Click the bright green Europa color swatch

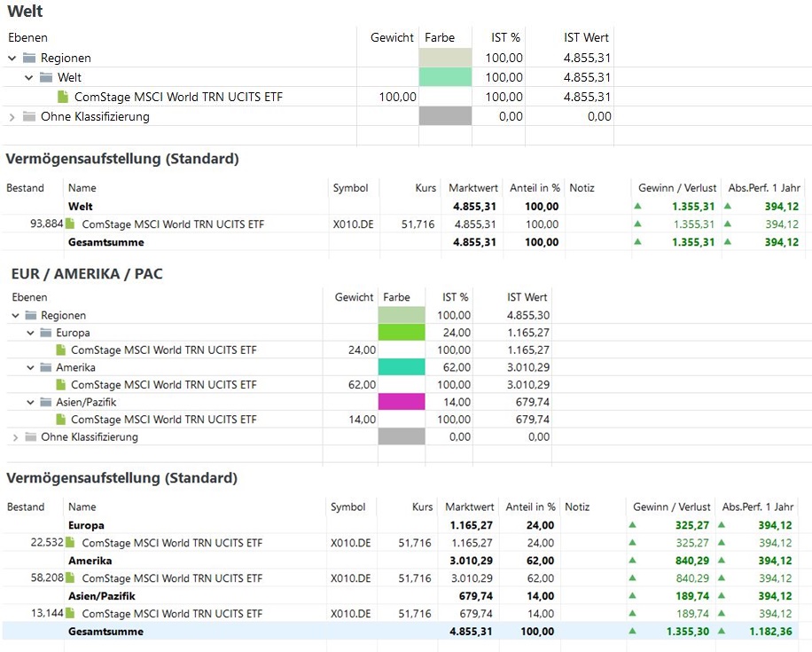pyautogui.click(x=402, y=333)
